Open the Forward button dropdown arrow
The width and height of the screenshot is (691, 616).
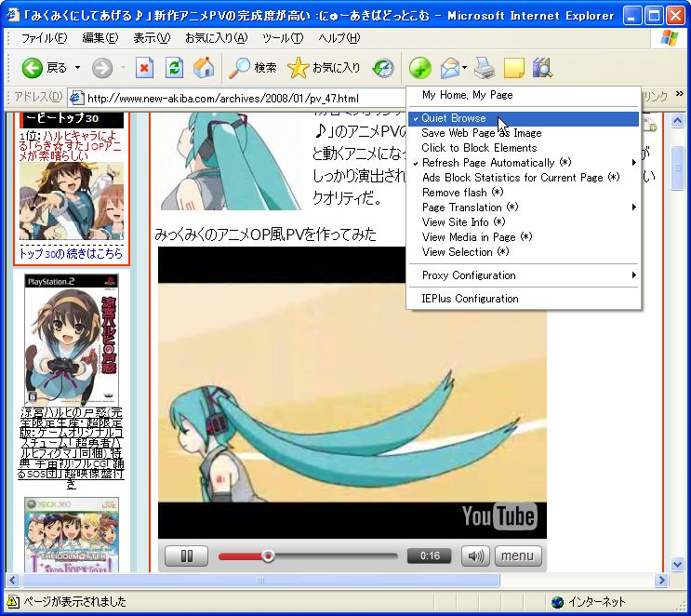(123, 68)
